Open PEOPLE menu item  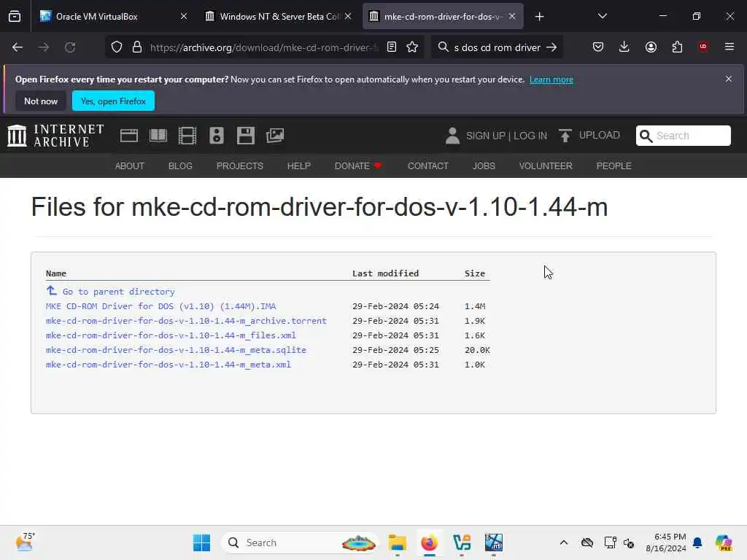click(x=614, y=166)
